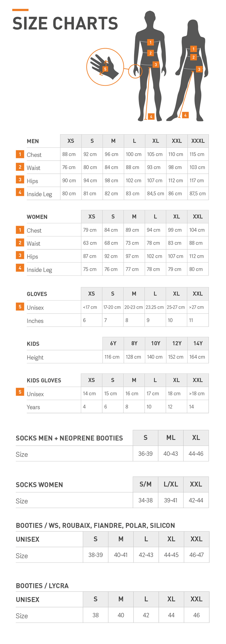Viewport: 226px width, 644px height.
Task: Click the orange 1 badge beside men's Chest row
Action: point(20,154)
